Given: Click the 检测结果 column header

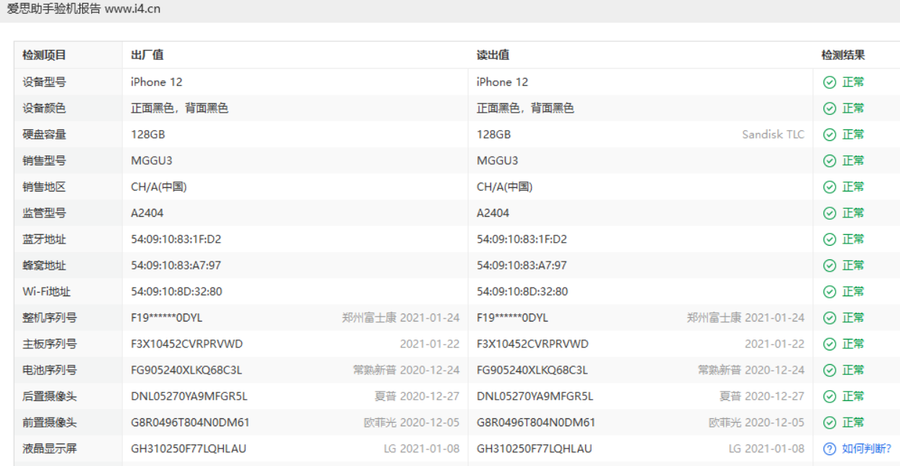Looking at the screenshot, I should click(x=843, y=56).
